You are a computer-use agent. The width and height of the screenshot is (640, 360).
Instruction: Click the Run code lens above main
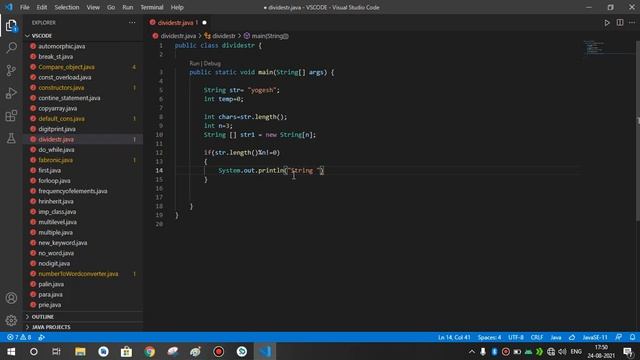click(x=194, y=64)
